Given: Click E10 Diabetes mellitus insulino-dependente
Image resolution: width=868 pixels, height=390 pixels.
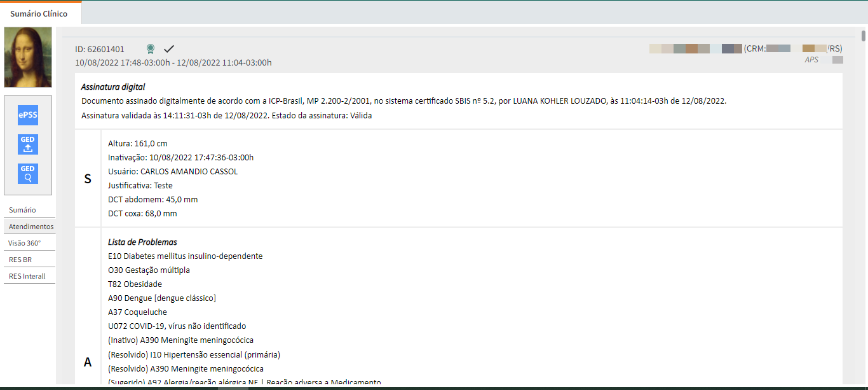Looking at the screenshot, I should (186, 256).
